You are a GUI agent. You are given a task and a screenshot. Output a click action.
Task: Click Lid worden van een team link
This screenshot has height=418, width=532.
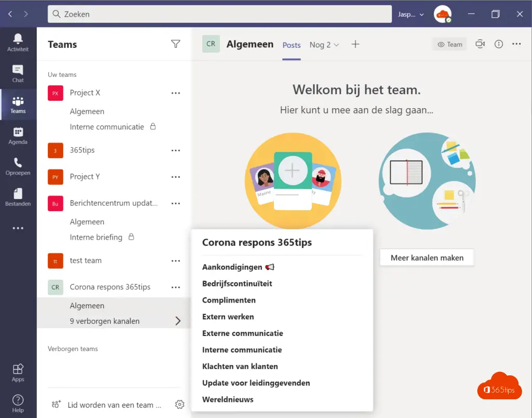point(115,405)
